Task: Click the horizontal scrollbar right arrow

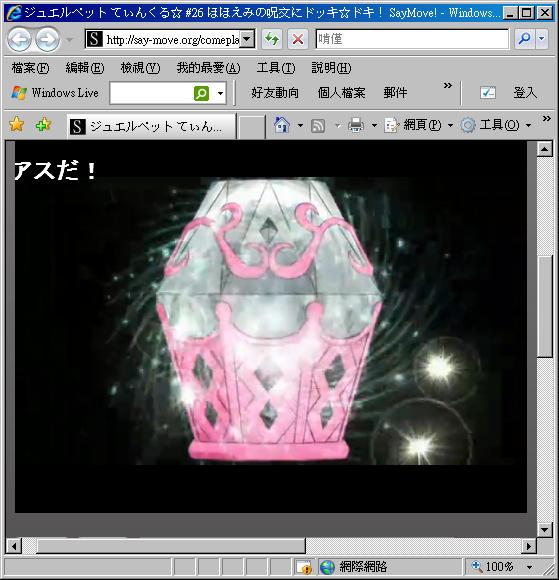Action: 529,546
